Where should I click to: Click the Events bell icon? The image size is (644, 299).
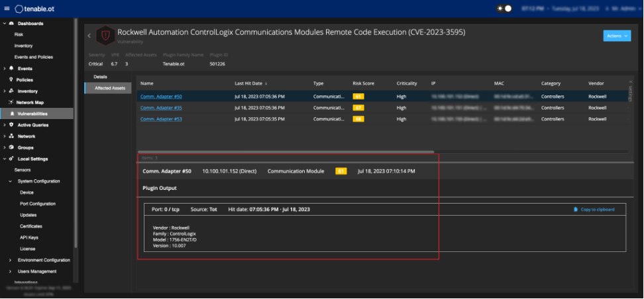tap(11, 69)
